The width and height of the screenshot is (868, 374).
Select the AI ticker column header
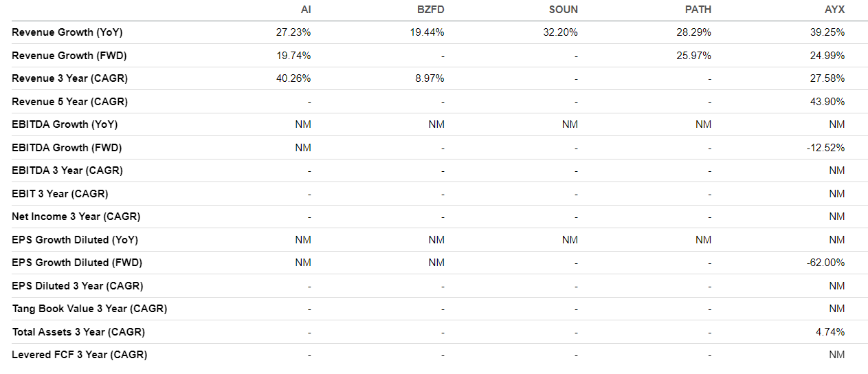point(305,10)
